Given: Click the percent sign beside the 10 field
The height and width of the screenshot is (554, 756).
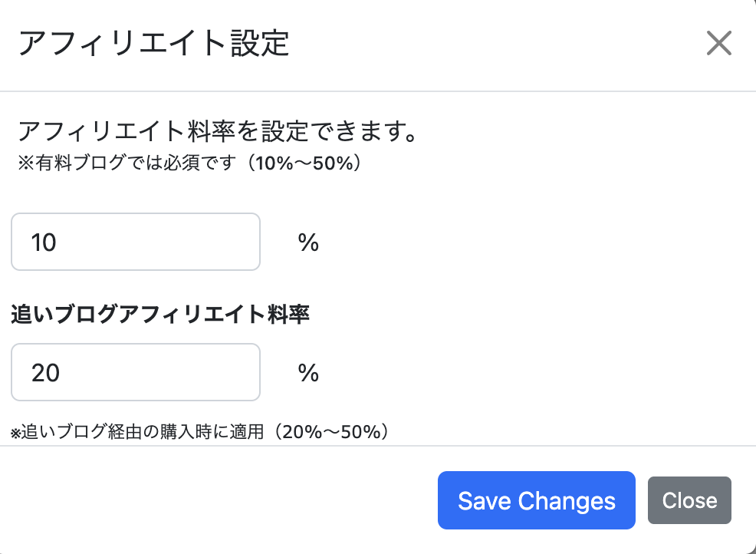Looking at the screenshot, I should click(x=308, y=242).
